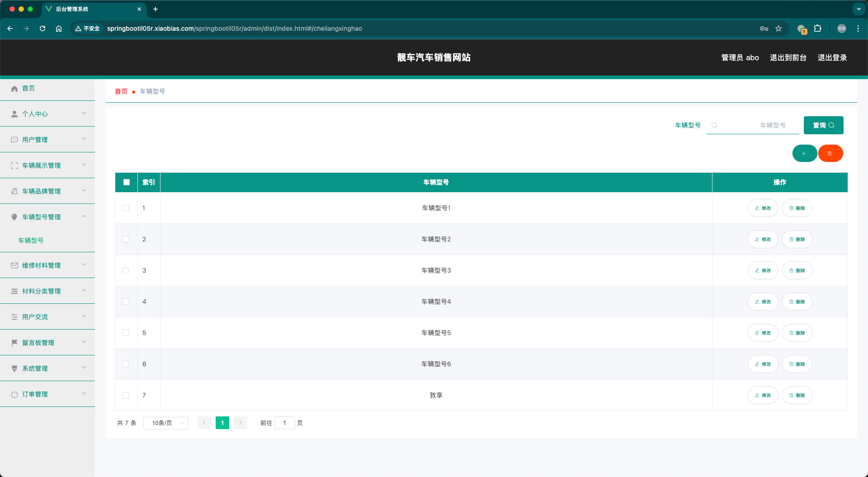Click the sliders icon beside 用户交流
The image size is (868, 477).
(x=14, y=317)
